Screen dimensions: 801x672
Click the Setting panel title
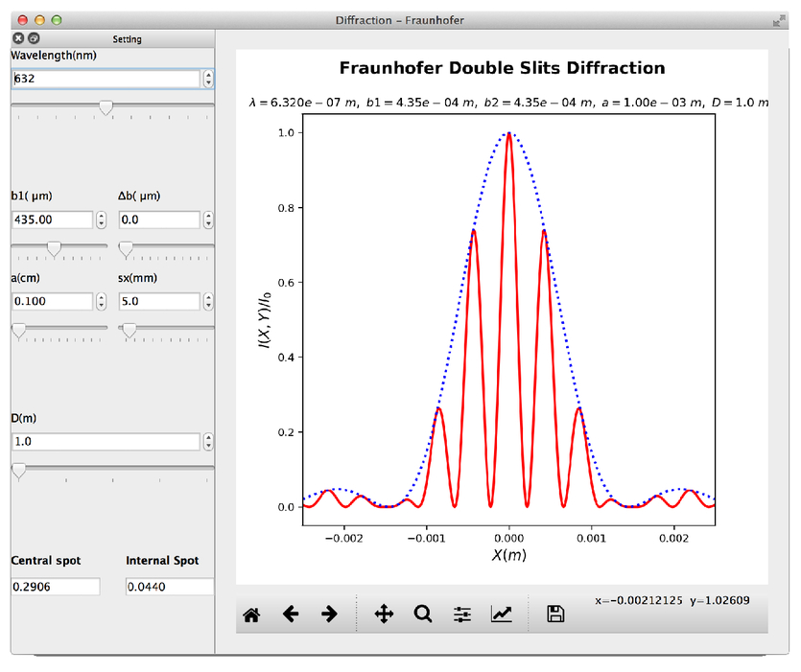click(x=127, y=39)
